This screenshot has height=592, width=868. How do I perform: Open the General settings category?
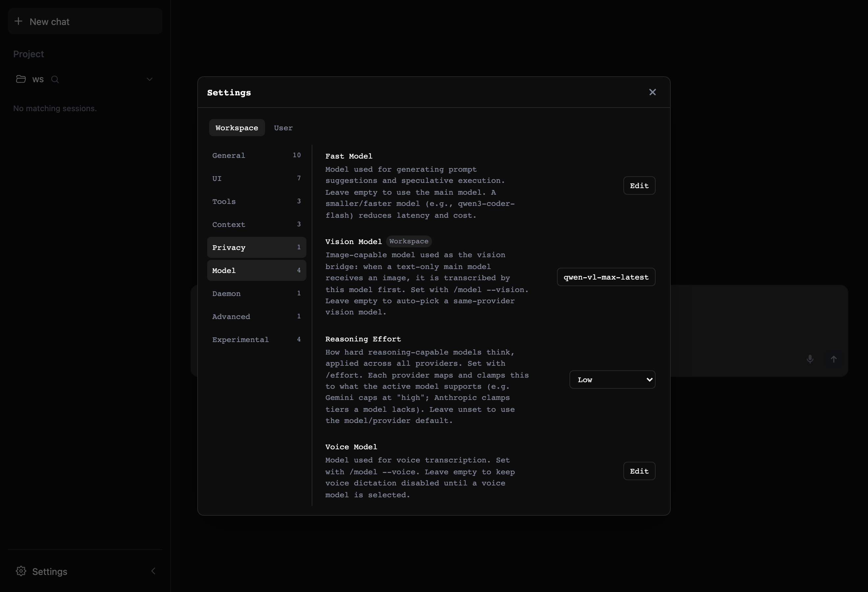point(256,155)
